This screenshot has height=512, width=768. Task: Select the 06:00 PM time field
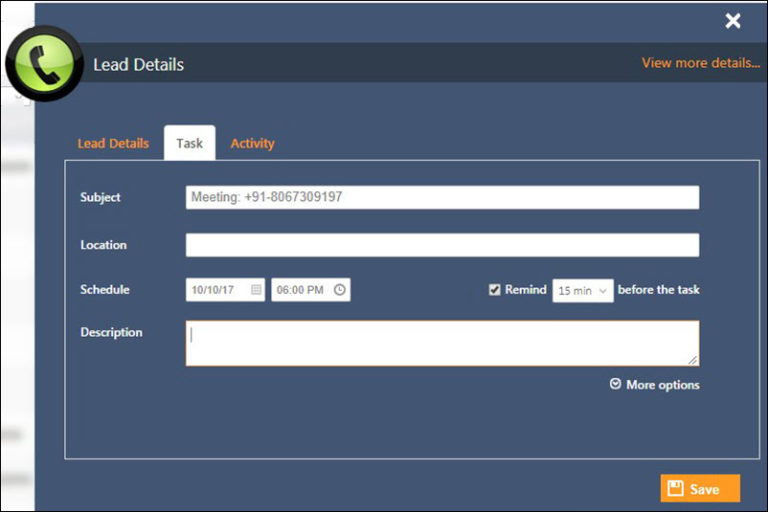pyautogui.click(x=311, y=290)
